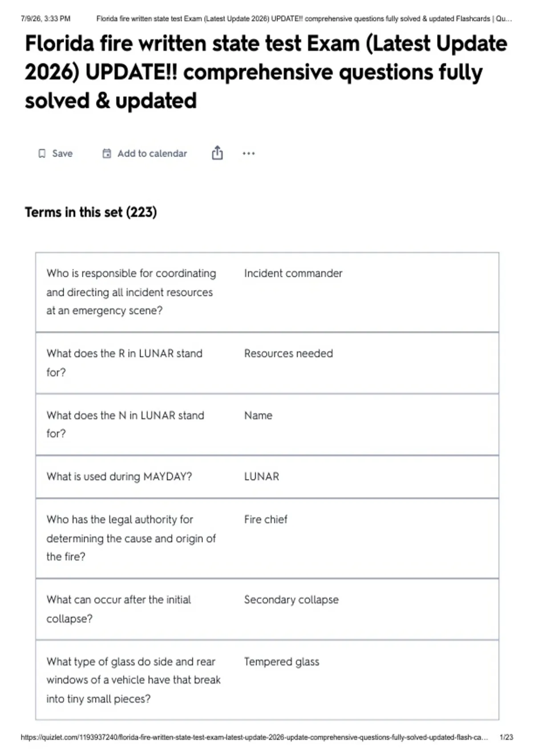Click the Tempered glass definition

point(282,662)
